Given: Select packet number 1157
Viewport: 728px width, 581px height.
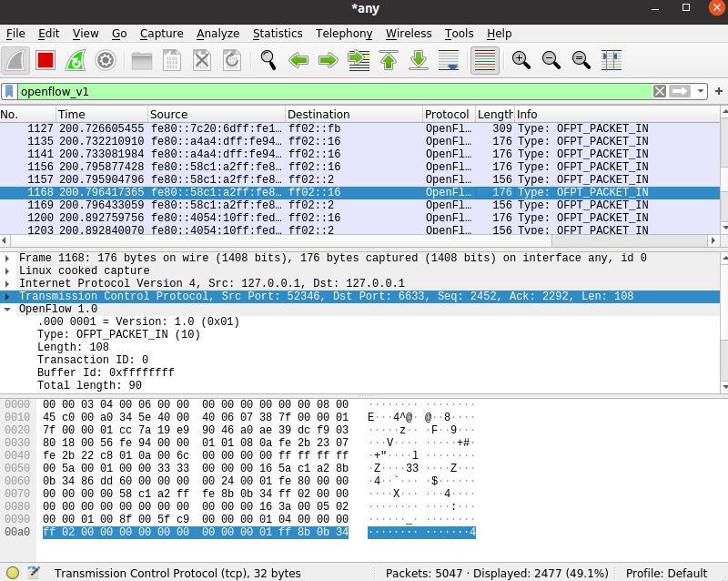Looking at the screenshot, I should coord(359,179).
